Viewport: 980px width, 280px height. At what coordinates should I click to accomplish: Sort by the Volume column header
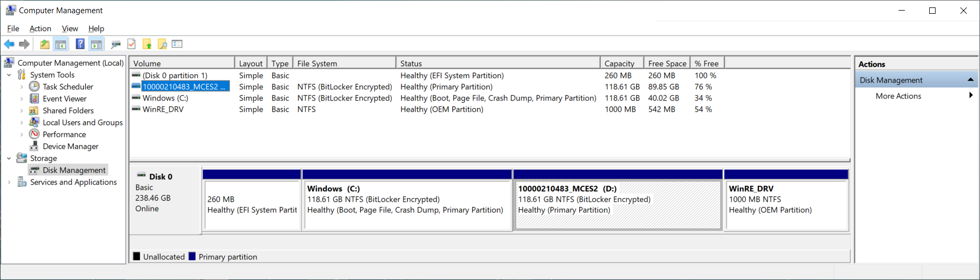coord(182,63)
